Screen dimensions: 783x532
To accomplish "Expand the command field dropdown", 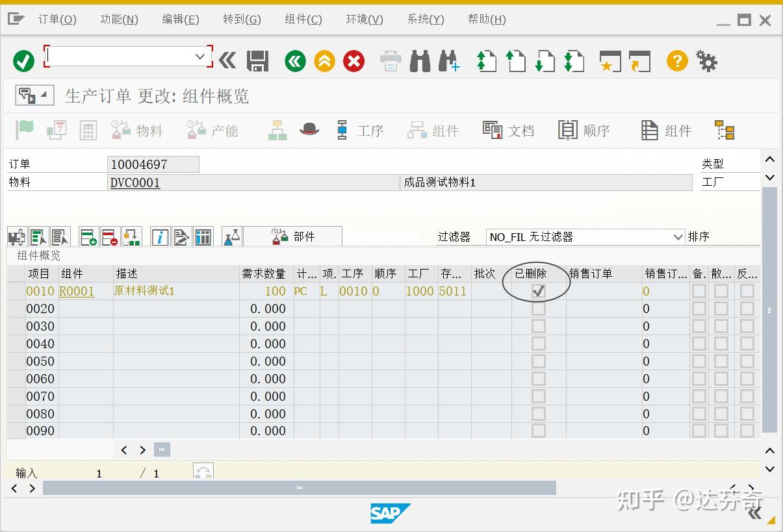I will (x=200, y=57).
